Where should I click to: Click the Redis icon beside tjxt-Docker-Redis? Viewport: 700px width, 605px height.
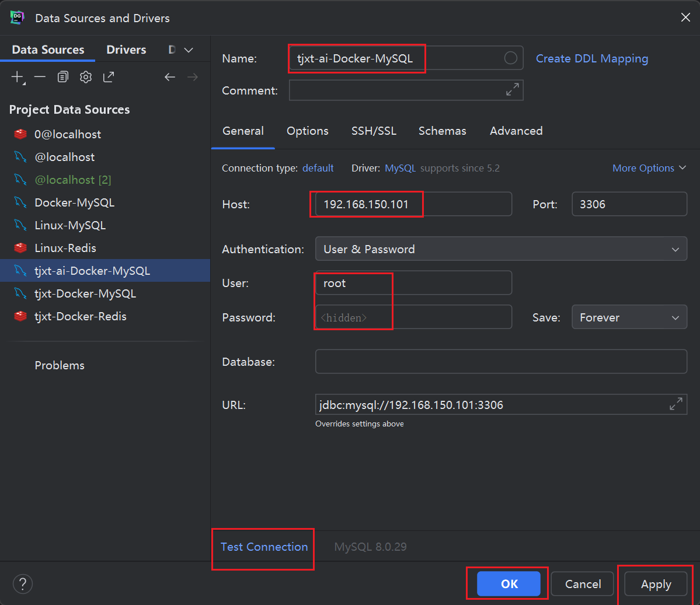coord(20,316)
